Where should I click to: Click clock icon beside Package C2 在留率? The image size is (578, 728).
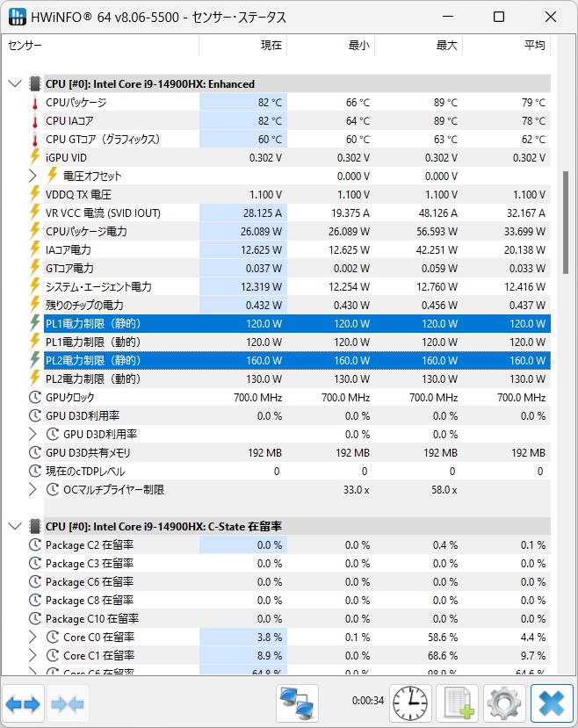click(35, 545)
